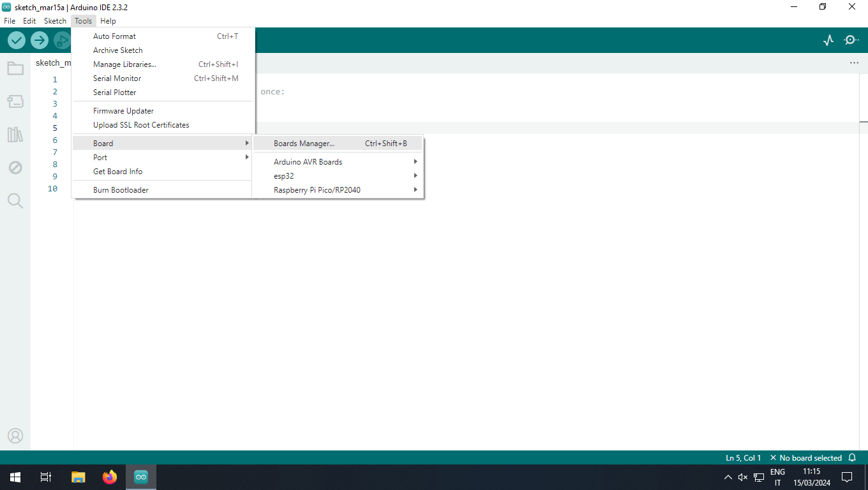Close the open Tools menu
Viewport: 868px width, 490px height.
[x=83, y=21]
